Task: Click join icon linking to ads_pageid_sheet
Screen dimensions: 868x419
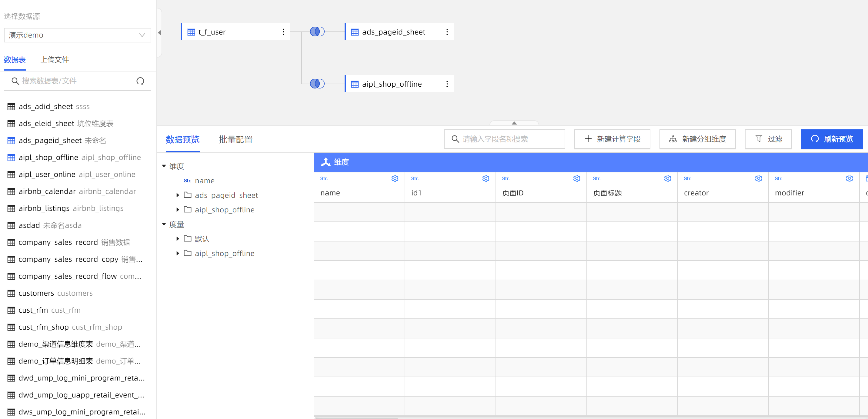Action: 317,32
